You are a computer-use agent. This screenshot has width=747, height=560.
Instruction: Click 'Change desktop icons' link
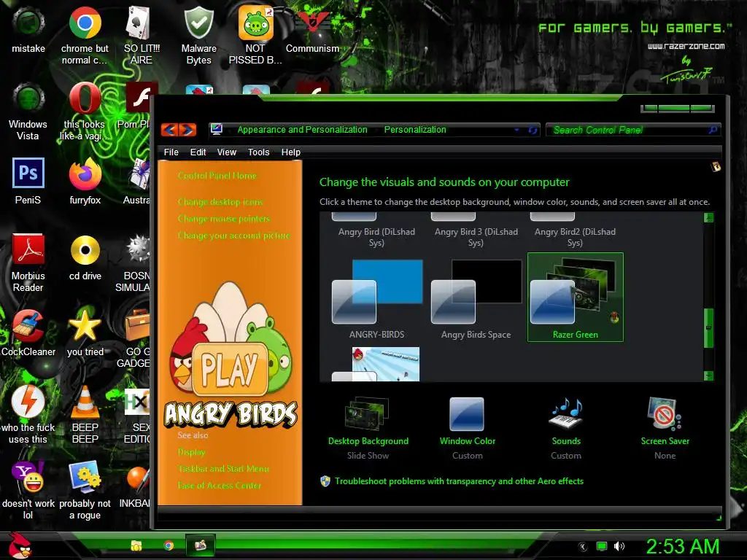click(x=220, y=202)
